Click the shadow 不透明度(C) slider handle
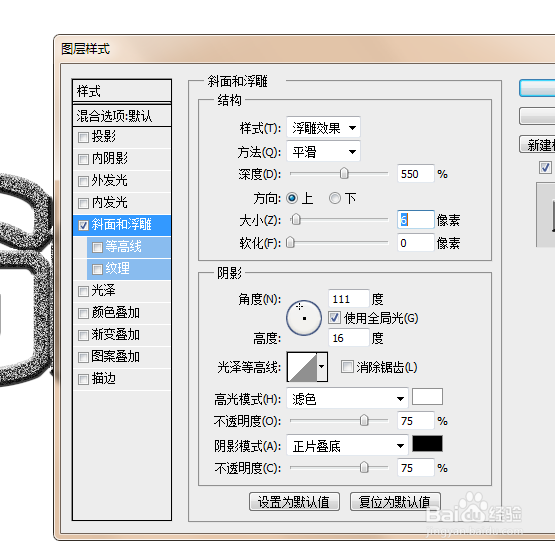The height and width of the screenshot is (551, 555). pyautogui.click(x=364, y=467)
